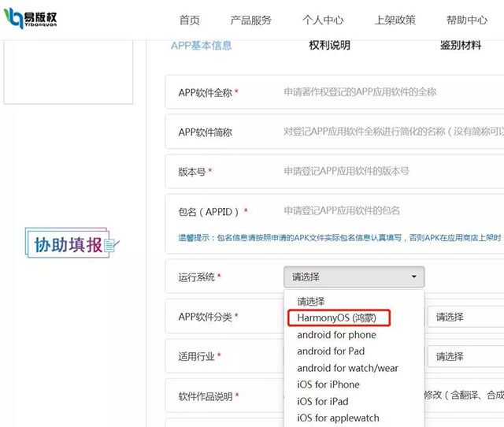The image size is (504, 427).
Task: Select HarmonyOS (鸿蒙) option
Action: [x=339, y=318]
